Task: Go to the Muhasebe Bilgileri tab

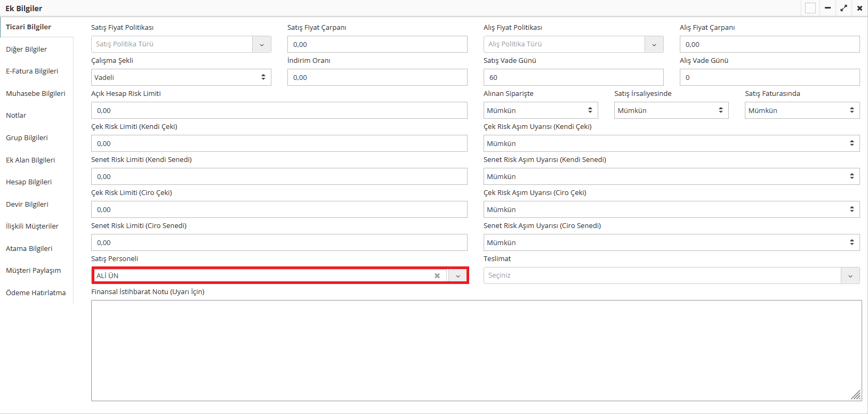Action: (x=36, y=93)
